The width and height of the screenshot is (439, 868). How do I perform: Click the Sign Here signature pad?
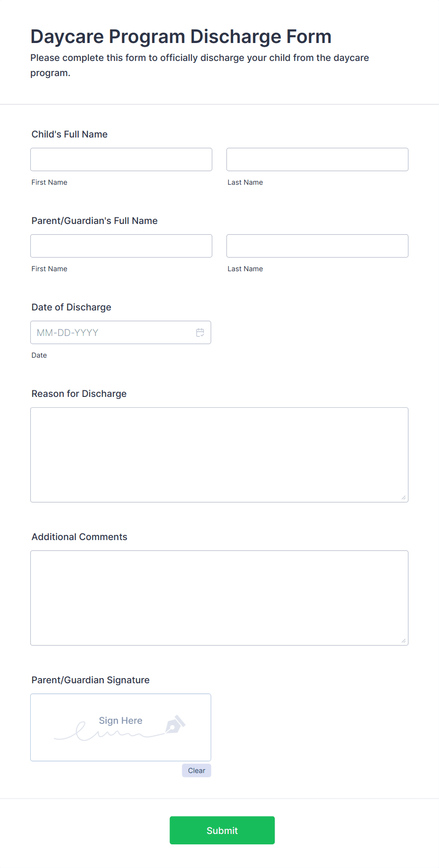click(x=120, y=728)
